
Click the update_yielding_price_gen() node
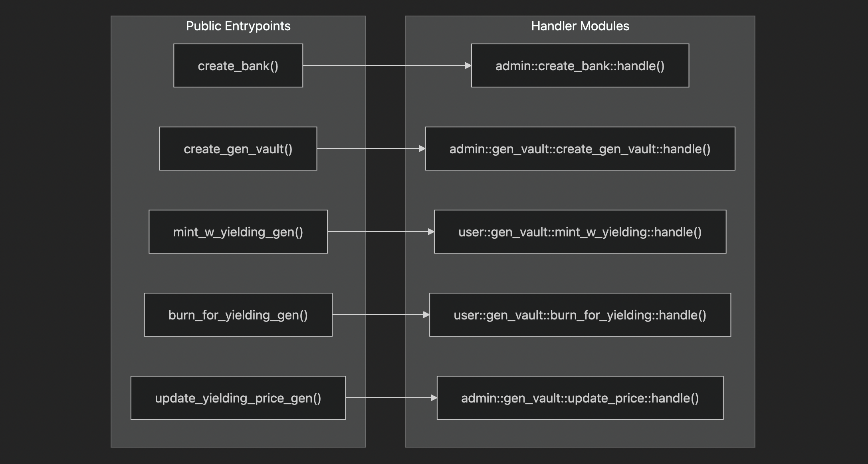point(238,398)
